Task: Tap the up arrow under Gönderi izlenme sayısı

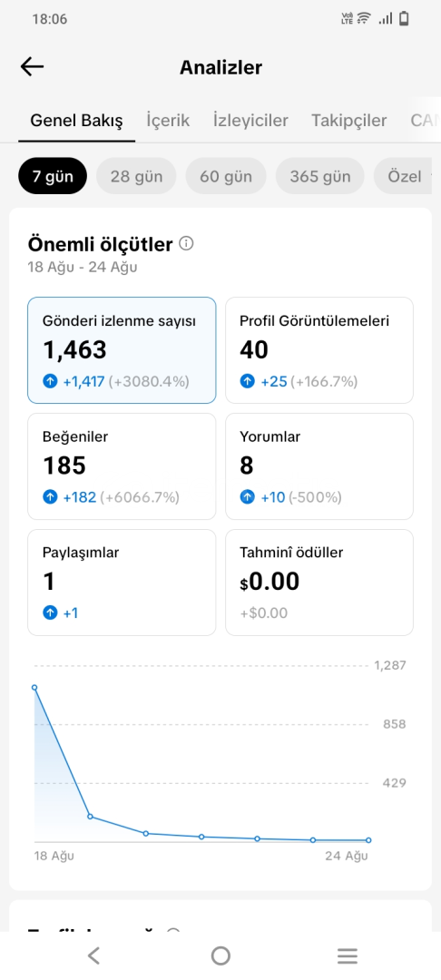Action: coord(51,381)
